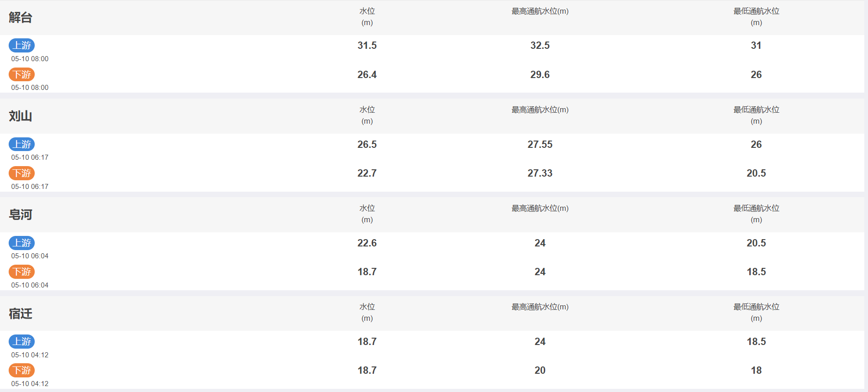The image size is (868, 392).
Task: Click the orange 下游 badge under 刘山
Action: [21, 173]
